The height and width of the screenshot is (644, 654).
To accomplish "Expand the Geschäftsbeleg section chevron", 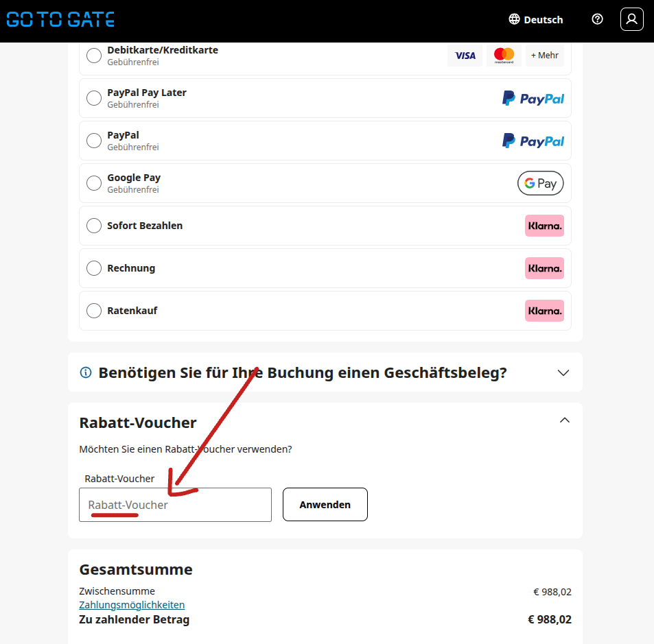I will [x=563, y=372].
